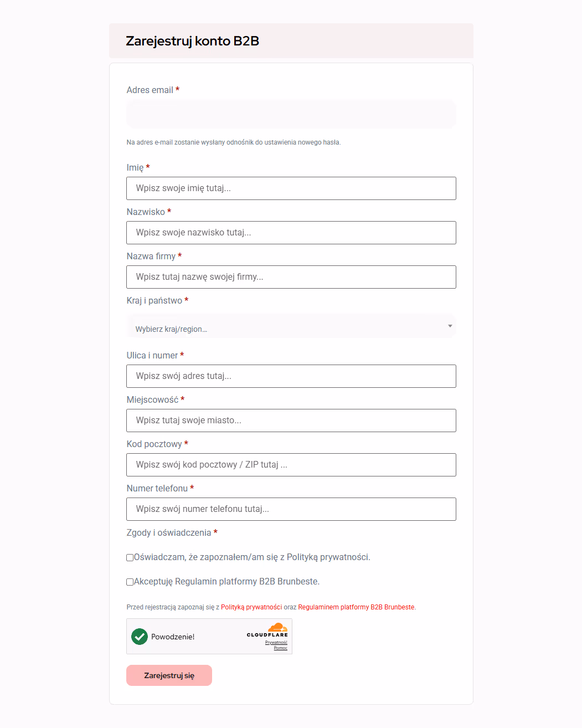Select the Kod pocztowy ZIP field
582x728 pixels.
(291, 465)
